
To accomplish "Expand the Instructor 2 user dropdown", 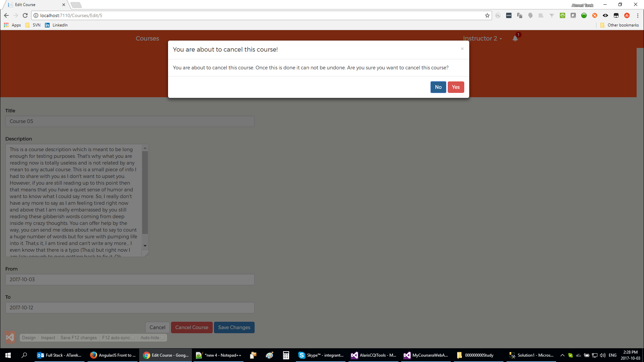I will (x=482, y=39).
